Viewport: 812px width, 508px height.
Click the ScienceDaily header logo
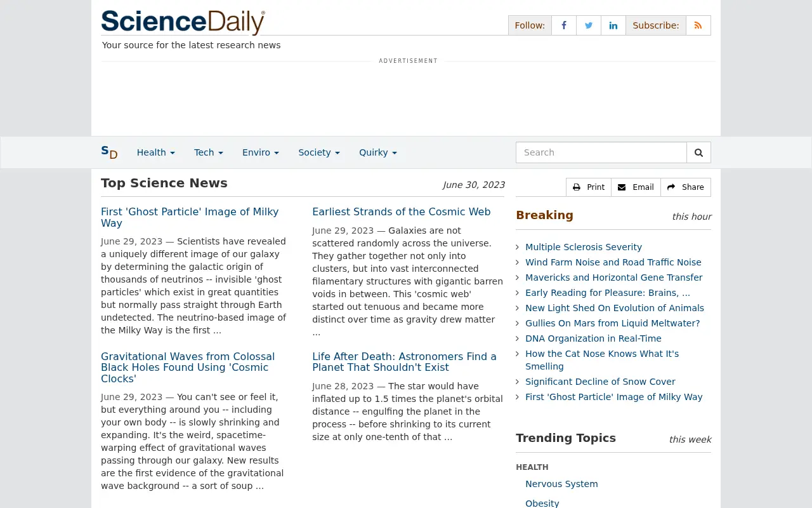(183, 22)
